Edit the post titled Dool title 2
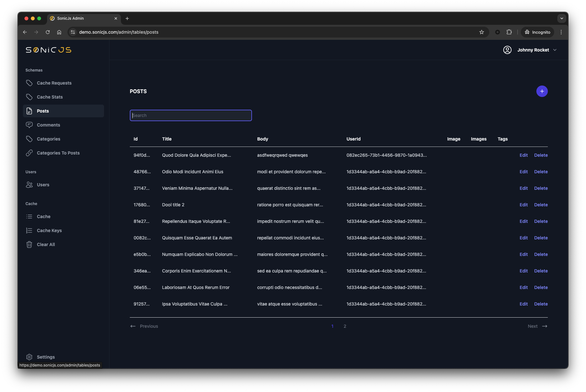Viewport: 586px width, 392px height. [523, 205]
